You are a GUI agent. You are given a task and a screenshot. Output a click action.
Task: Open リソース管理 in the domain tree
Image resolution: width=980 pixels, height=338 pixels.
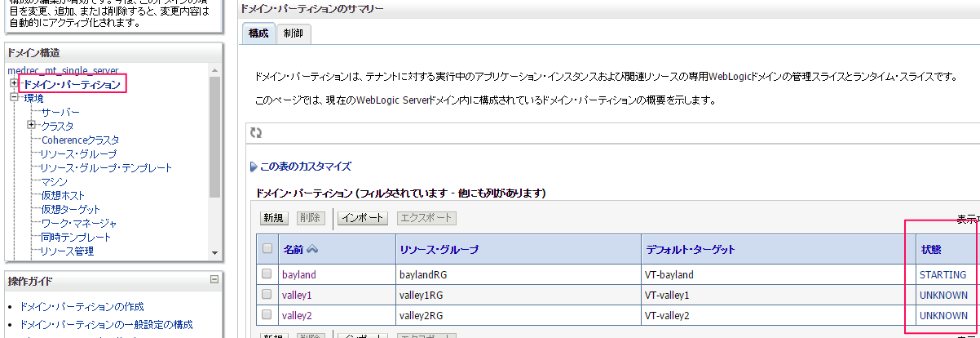tap(68, 251)
